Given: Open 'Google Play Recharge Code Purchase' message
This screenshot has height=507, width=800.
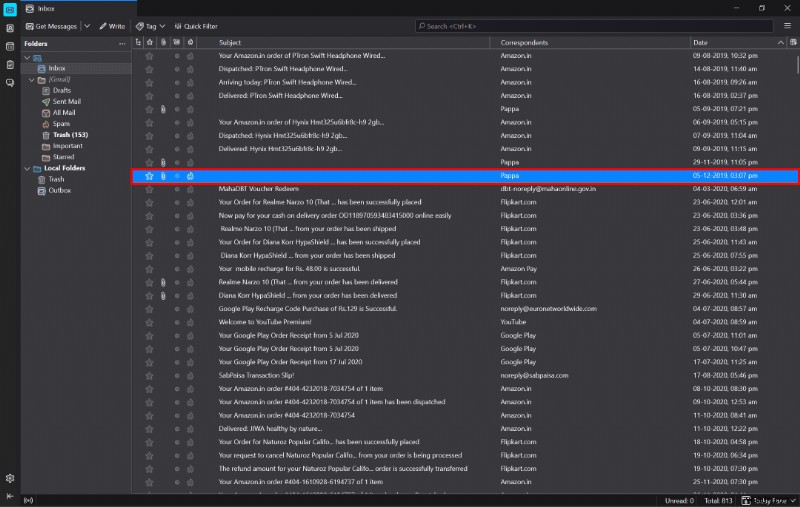Looking at the screenshot, I should pos(308,309).
